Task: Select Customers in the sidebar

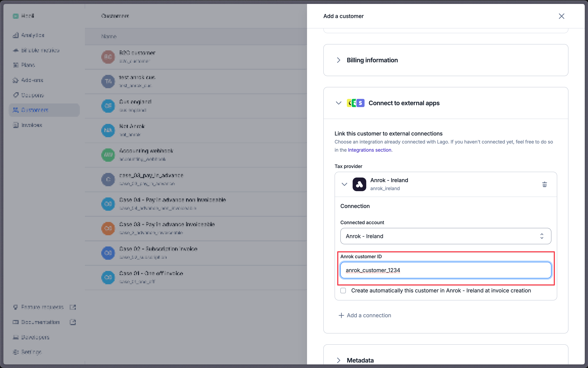Action: pyautogui.click(x=44, y=110)
